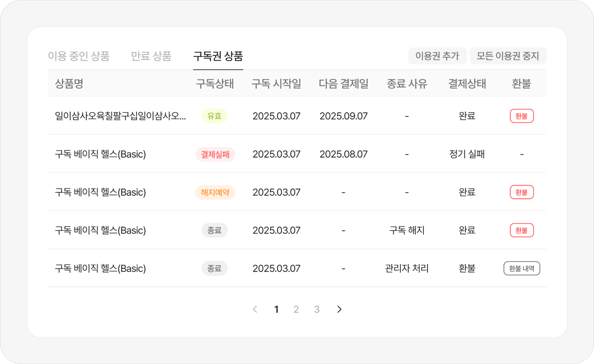
Task: Open 환불 내역 for the refunded subscription
Action: coord(522,269)
